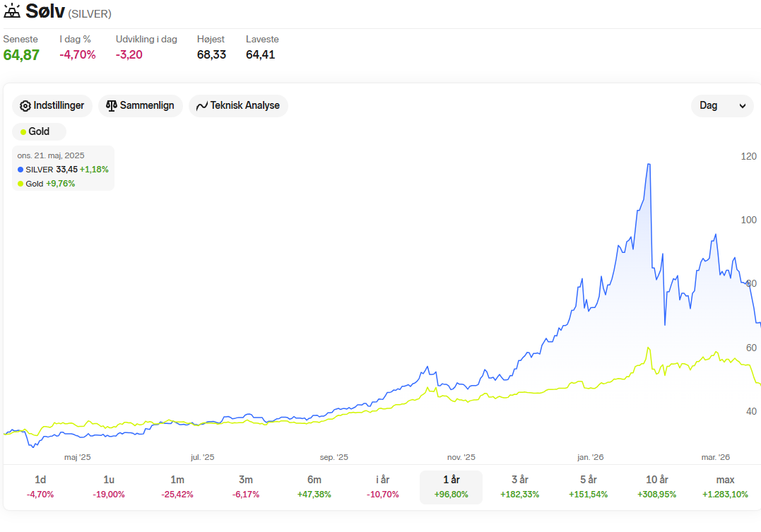
Task: Click the Teknisk Analyse line icon
Action: tap(202, 106)
